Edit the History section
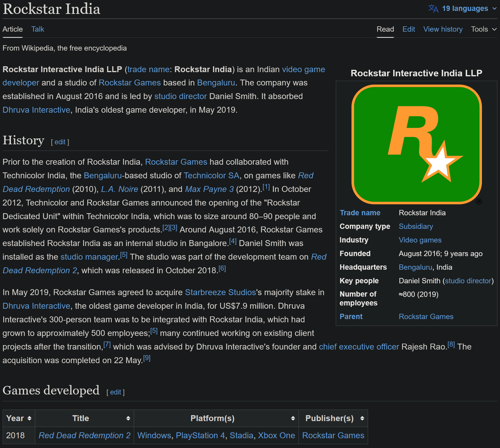The image size is (500, 448). click(60, 142)
